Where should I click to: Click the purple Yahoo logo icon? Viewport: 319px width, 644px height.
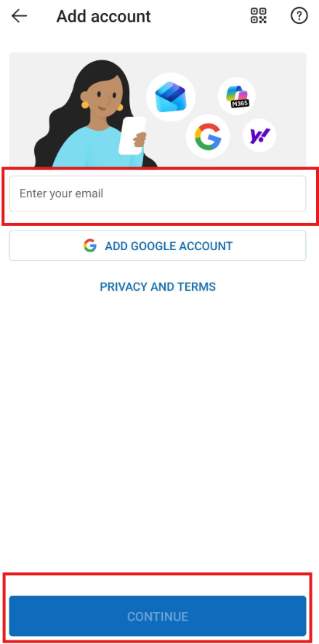pyautogui.click(x=259, y=135)
